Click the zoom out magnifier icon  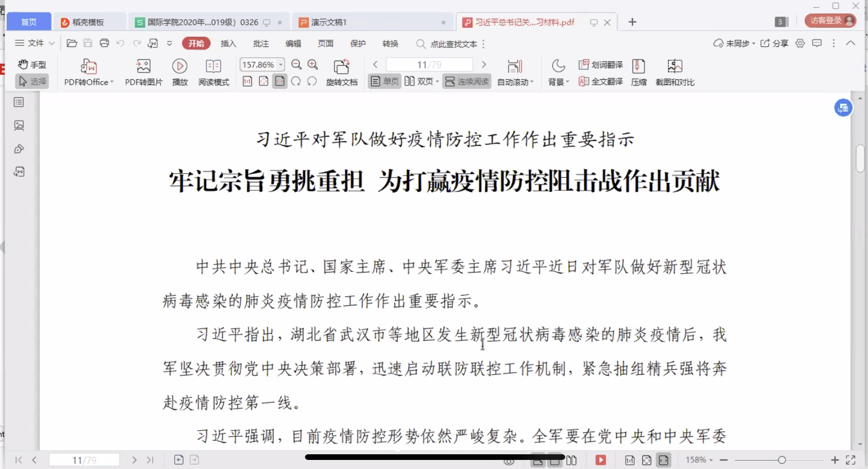[x=296, y=65]
